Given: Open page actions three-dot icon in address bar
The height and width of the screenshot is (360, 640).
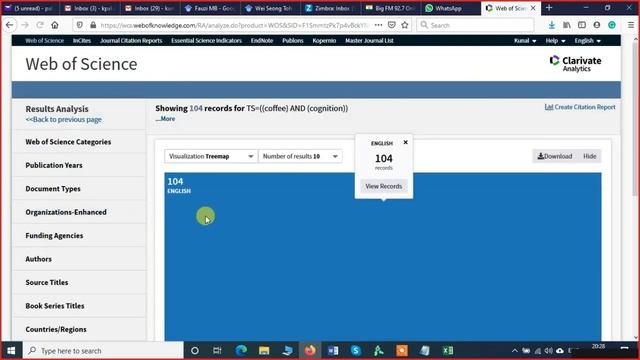Looking at the screenshot, I should click(x=378, y=25).
